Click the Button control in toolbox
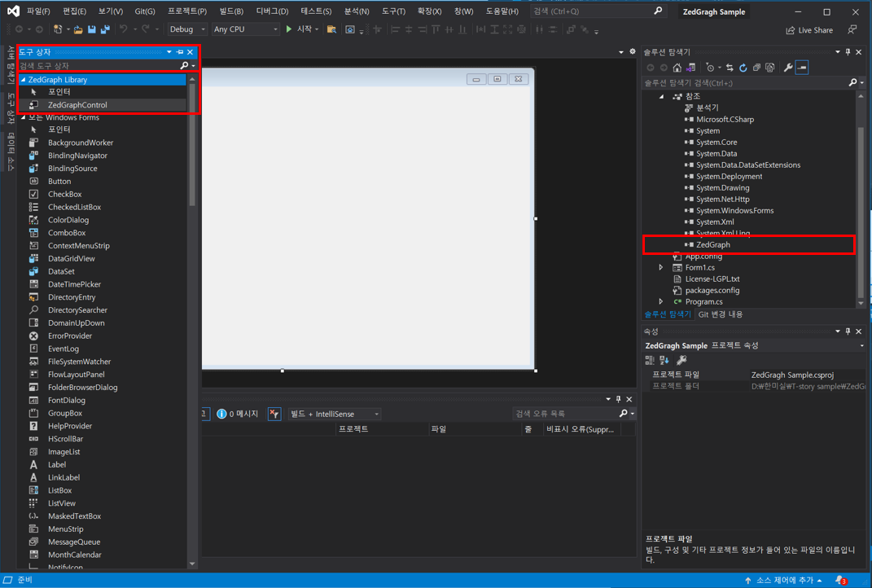The width and height of the screenshot is (872, 588). (x=59, y=182)
